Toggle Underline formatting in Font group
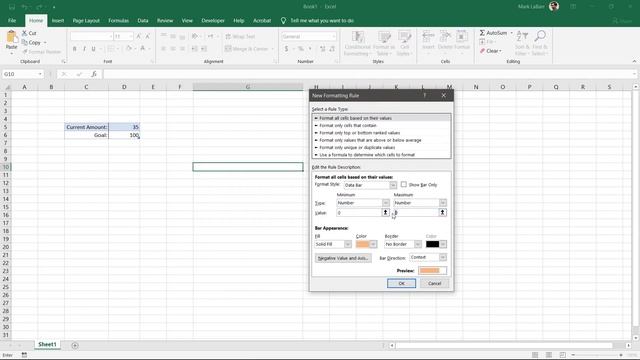 point(93,49)
